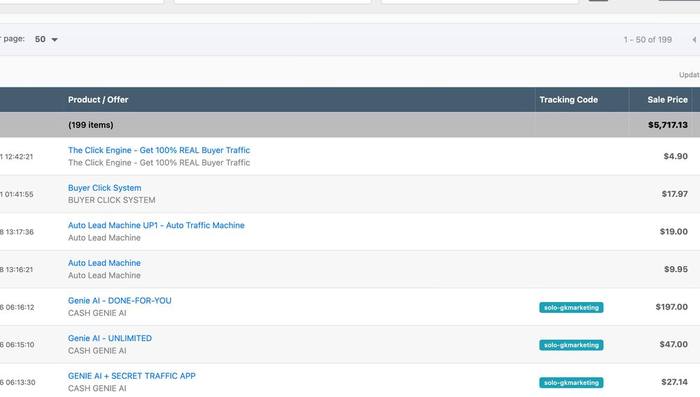Select the $27.14 sale price

pos(675,381)
